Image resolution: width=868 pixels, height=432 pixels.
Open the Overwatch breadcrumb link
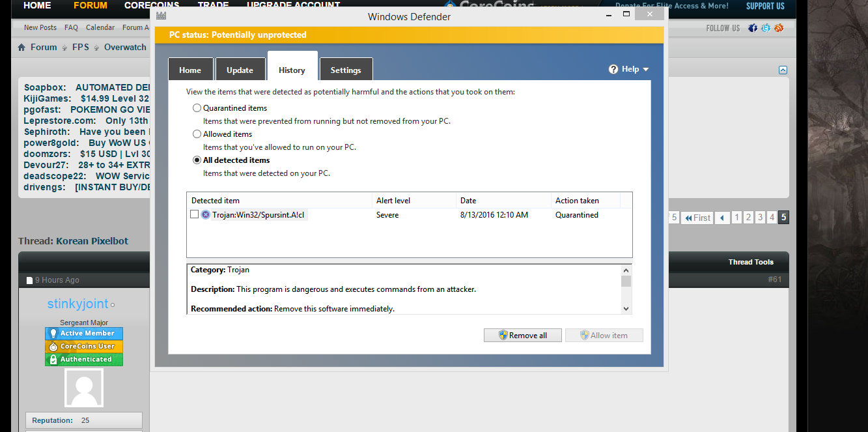point(125,48)
